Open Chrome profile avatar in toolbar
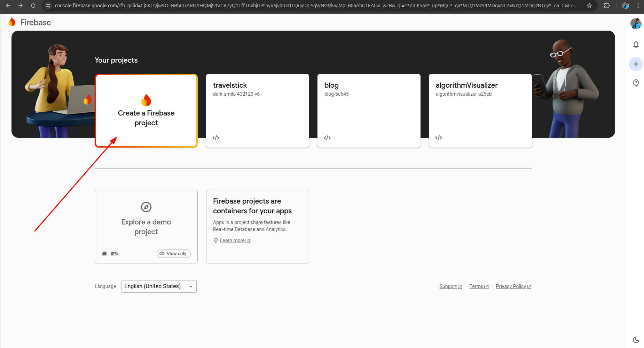This screenshot has height=348, width=644. click(x=626, y=6)
